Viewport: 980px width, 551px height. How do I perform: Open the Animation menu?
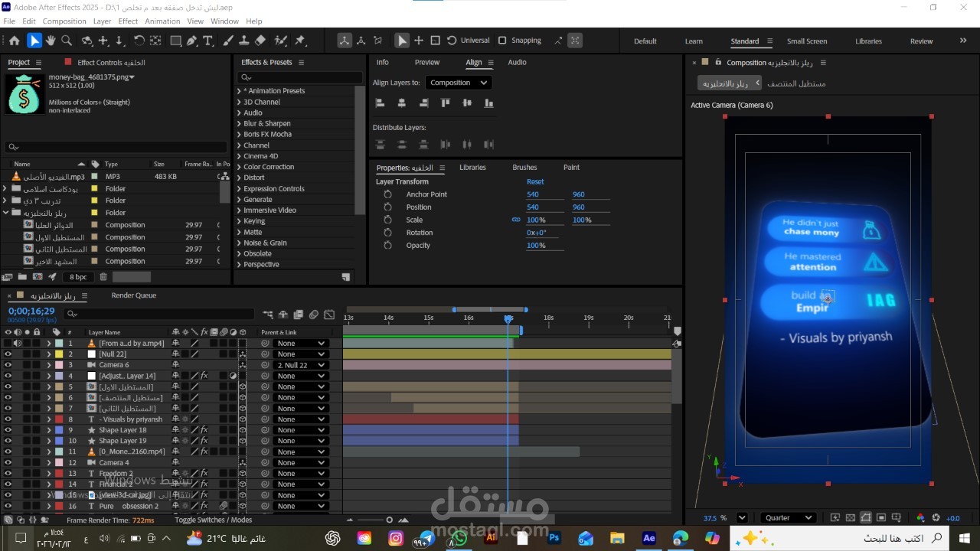[162, 21]
